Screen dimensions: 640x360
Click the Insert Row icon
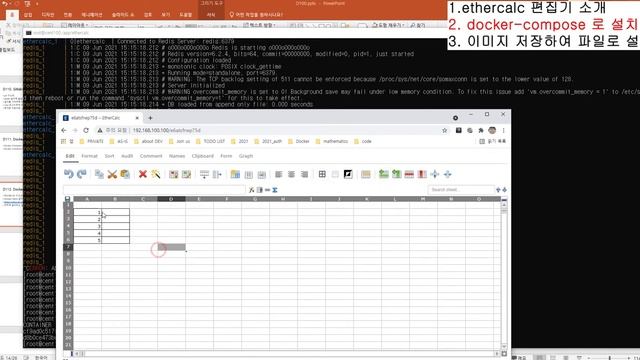tap(383, 174)
